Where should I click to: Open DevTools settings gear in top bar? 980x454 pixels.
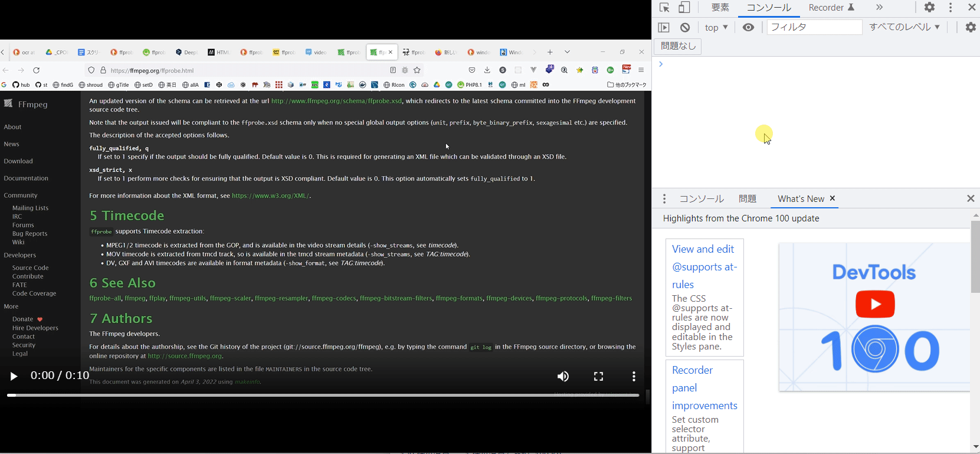[x=929, y=8]
